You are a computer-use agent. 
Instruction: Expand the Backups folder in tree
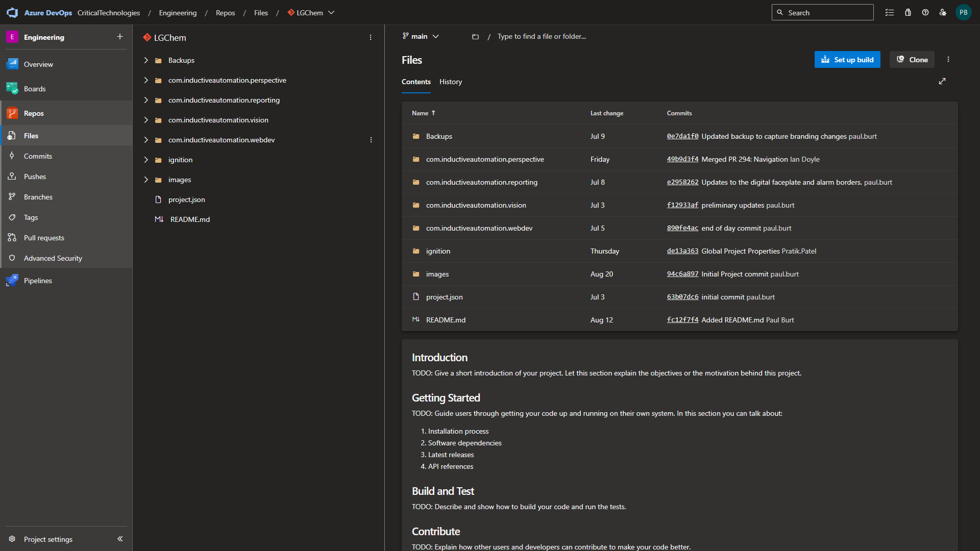[146, 60]
